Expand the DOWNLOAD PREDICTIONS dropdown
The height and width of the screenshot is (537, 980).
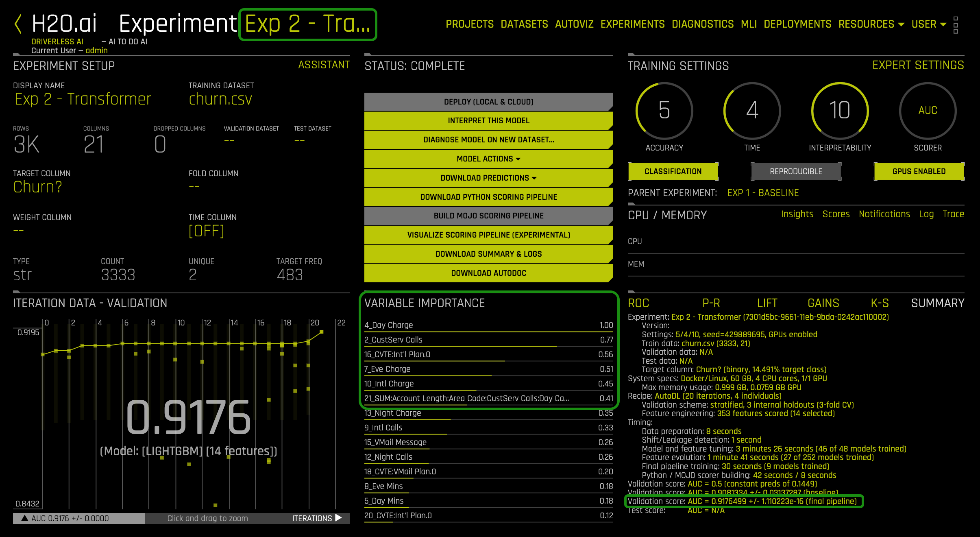click(x=488, y=178)
